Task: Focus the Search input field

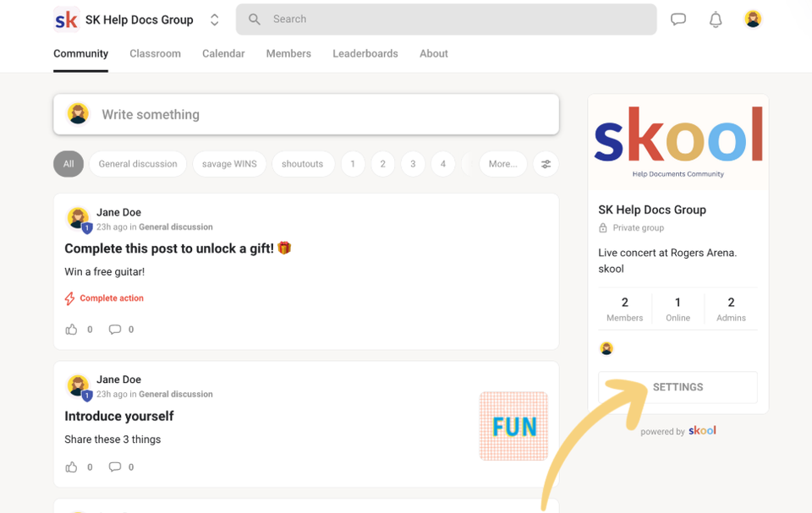Action: 447,19
